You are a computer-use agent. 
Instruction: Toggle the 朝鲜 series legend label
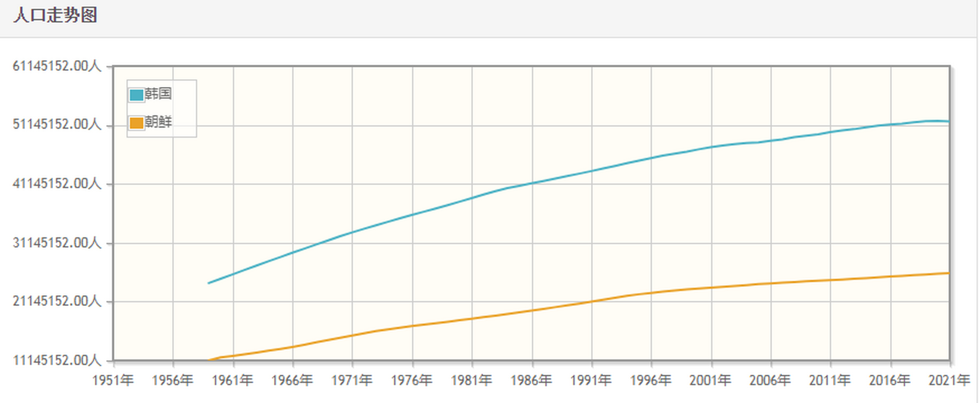pyautogui.click(x=159, y=122)
